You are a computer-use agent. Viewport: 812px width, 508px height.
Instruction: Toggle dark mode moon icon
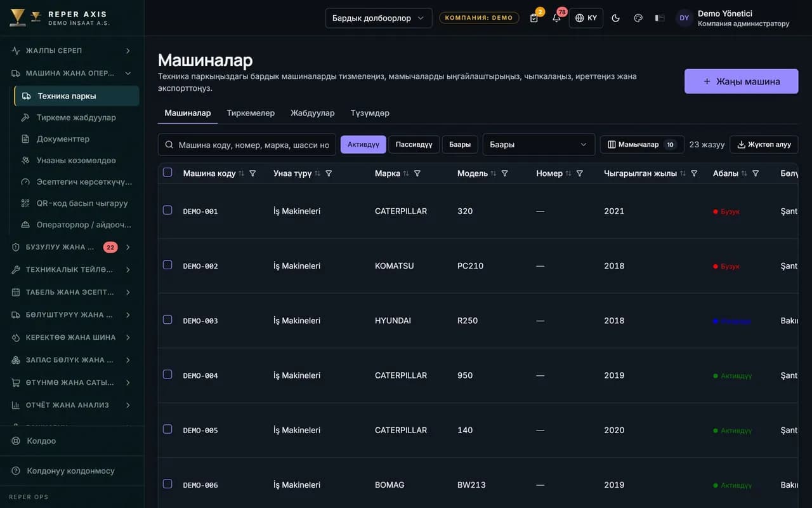[x=615, y=18]
